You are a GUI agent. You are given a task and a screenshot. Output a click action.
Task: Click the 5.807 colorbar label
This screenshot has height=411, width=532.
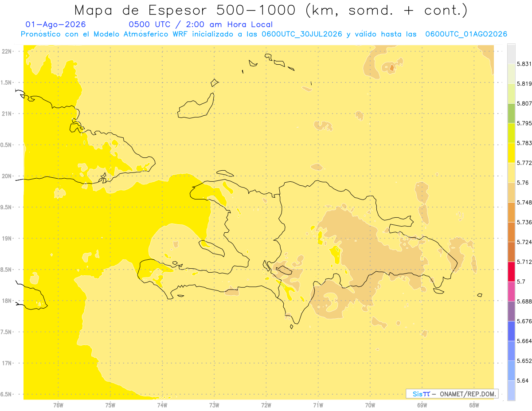click(x=524, y=103)
